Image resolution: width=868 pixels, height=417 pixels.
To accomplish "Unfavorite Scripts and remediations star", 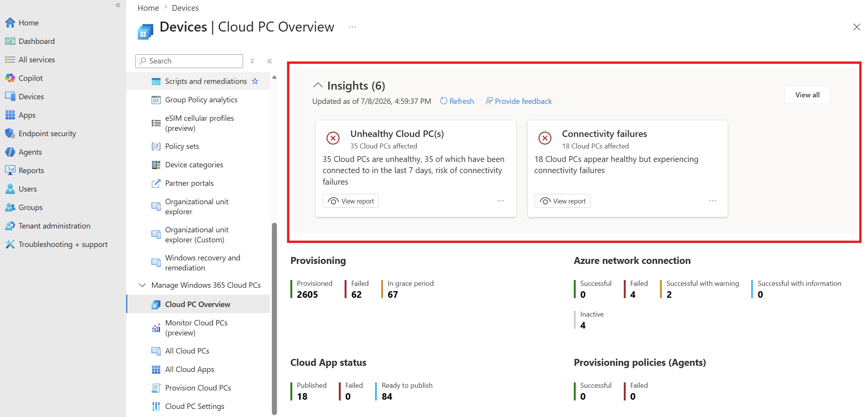I will pyautogui.click(x=255, y=81).
